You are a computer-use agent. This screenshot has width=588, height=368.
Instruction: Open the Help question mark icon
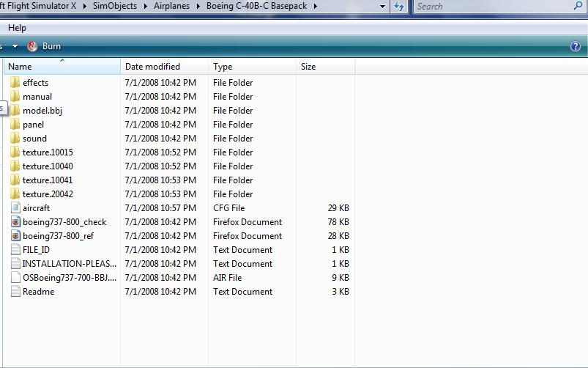pos(576,46)
